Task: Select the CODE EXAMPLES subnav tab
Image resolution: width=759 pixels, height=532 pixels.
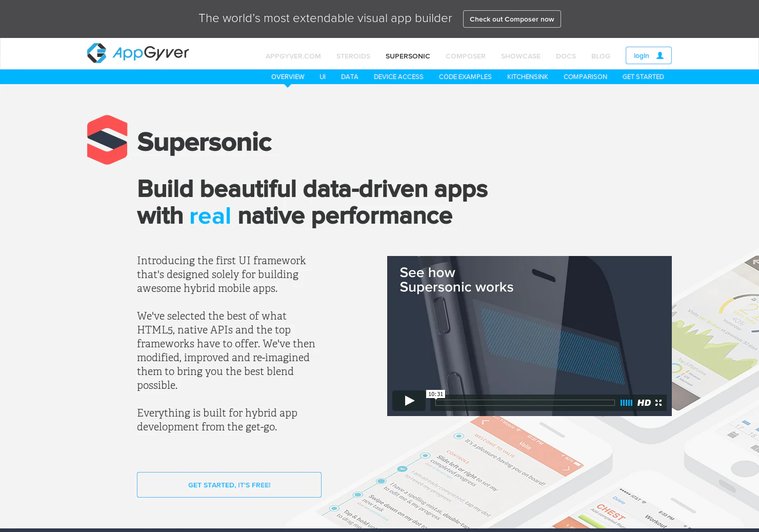Action: click(x=465, y=77)
